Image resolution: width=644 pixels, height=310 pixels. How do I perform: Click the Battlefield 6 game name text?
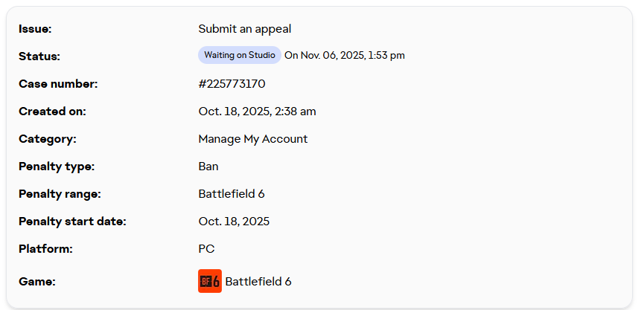[258, 282]
